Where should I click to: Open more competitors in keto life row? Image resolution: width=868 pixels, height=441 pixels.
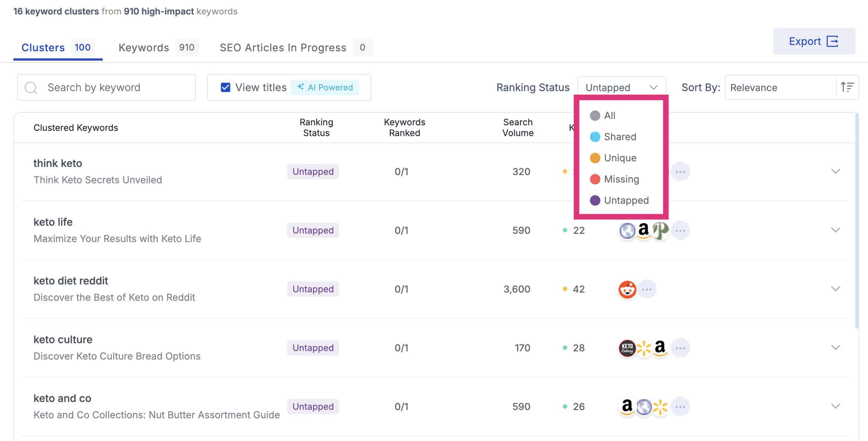pos(680,231)
